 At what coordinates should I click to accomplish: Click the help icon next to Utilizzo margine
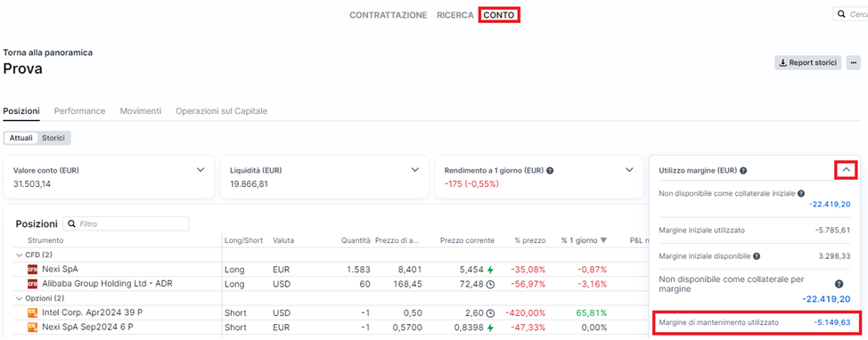click(x=743, y=171)
